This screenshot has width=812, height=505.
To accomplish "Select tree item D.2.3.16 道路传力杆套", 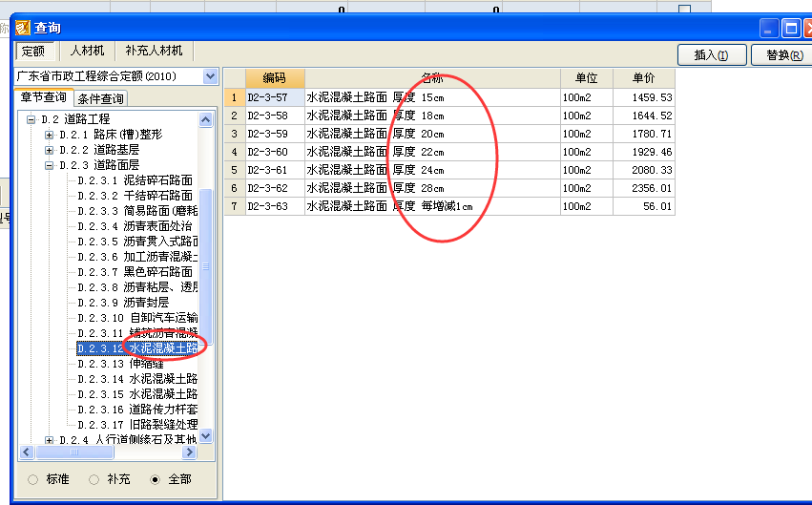I will point(137,410).
